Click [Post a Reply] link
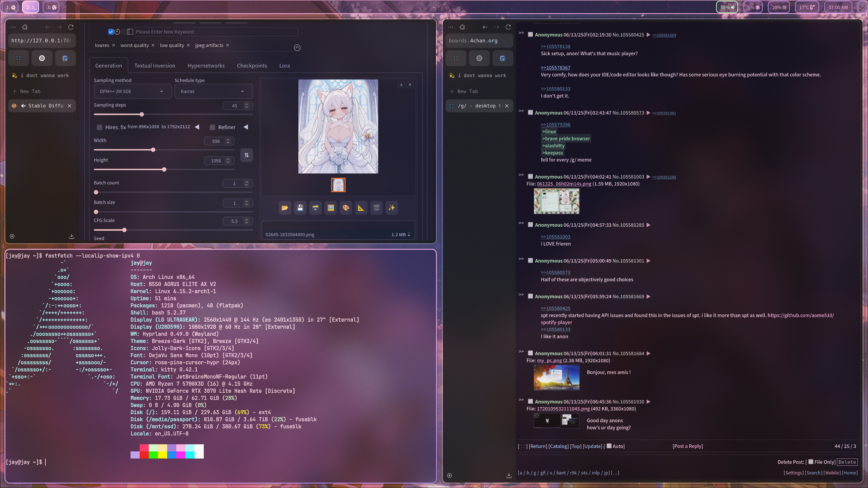 [688, 446]
